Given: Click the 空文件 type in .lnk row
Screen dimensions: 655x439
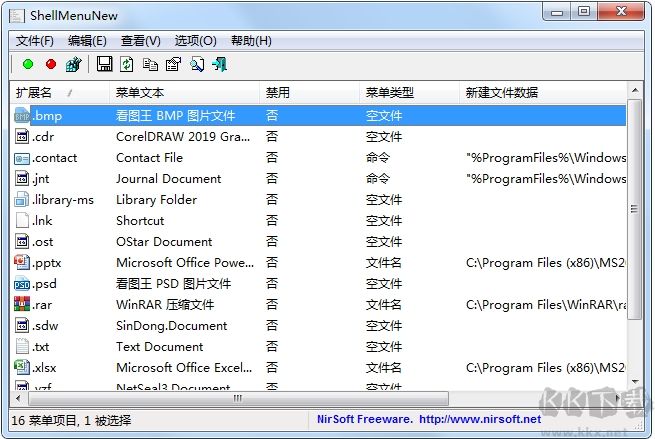Looking at the screenshot, I should (x=383, y=221).
